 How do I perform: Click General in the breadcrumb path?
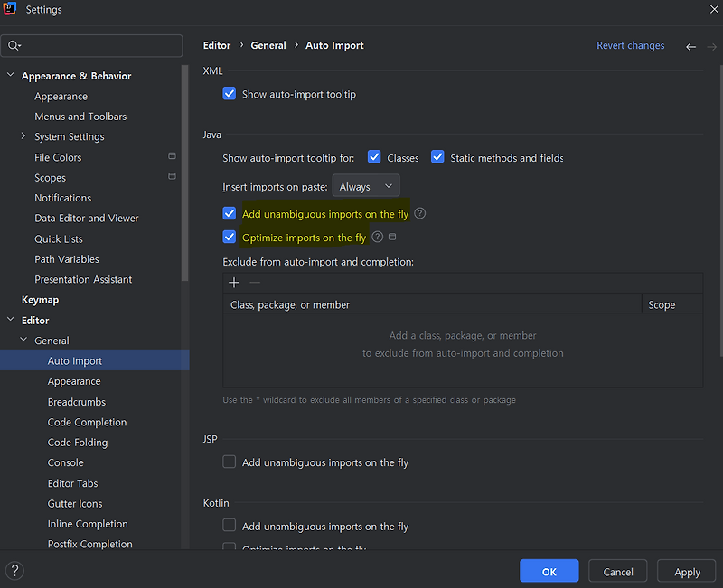pos(268,45)
